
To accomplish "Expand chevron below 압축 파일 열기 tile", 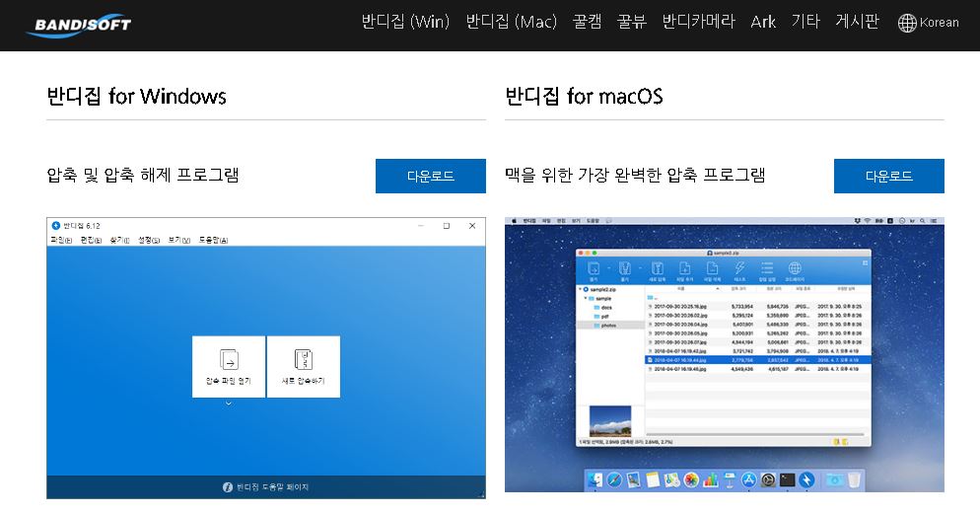I will point(229,404).
